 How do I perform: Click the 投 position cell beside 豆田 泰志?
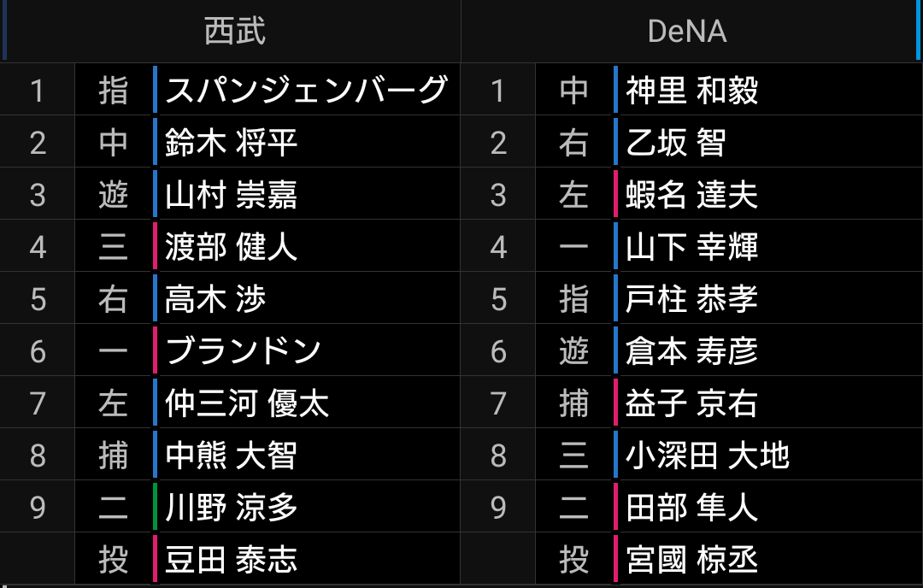[113, 560]
